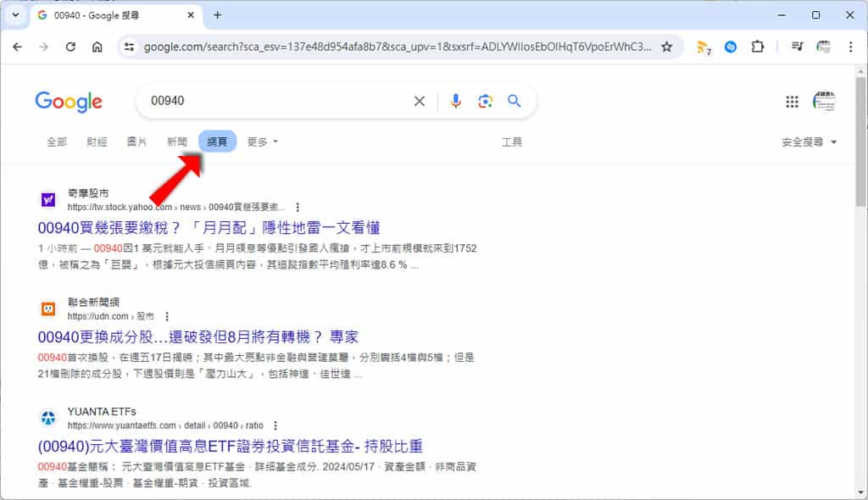Select the 財經 search tab
Viewport: 868px width, 500px height.
[97, 142]
